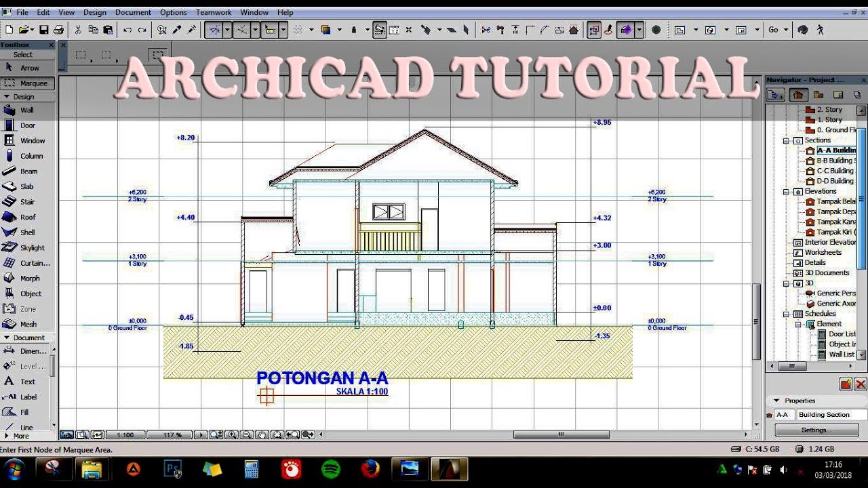Screen dimensions: 868x488
Task: Open Spotify from the Windows taskbar
Action: (x=330, y=468)
